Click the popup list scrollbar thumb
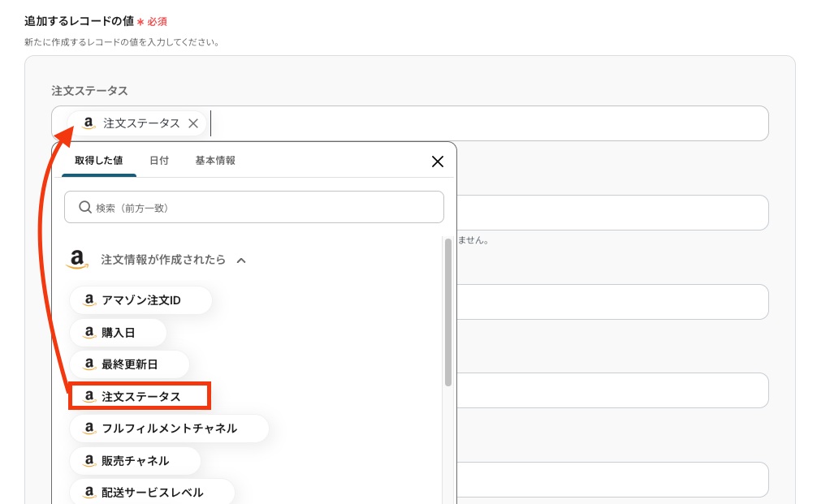Screen dimensions: 817x504 coord(448,312)
